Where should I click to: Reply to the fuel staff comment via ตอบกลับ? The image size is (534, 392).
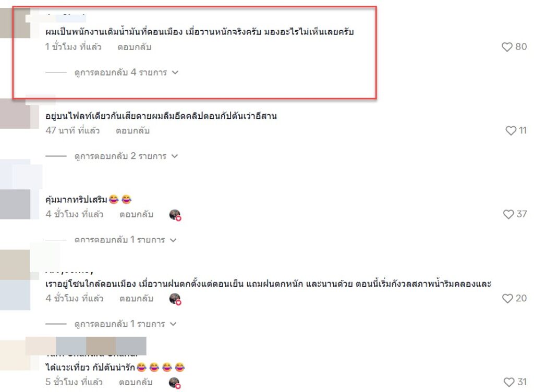click(x=135, y=47)
